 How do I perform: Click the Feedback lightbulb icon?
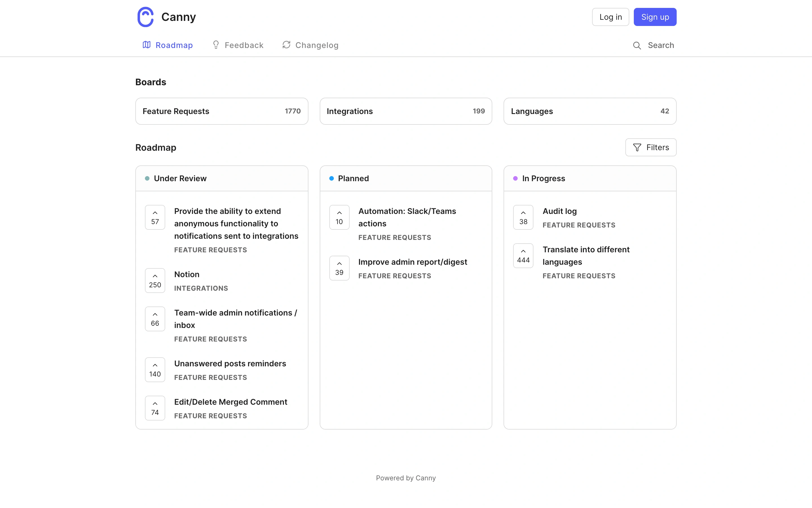click(x=216, y=45)
